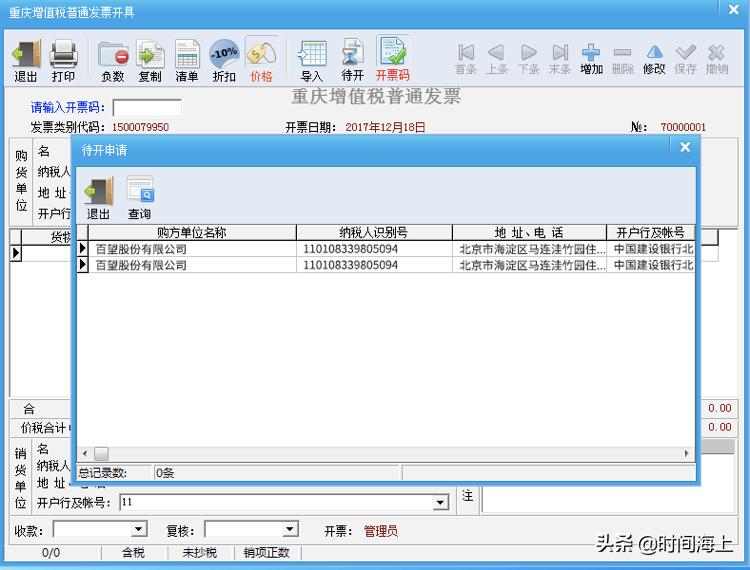Go to 下条 next record
The width and height of the screenshot is (750, 570).
(529, 60)
